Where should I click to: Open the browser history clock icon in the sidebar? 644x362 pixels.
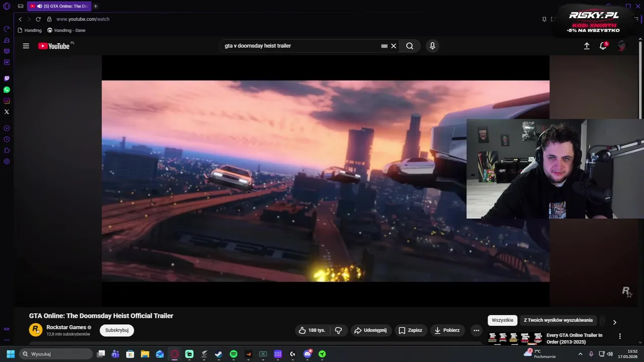tap(7, 139)
